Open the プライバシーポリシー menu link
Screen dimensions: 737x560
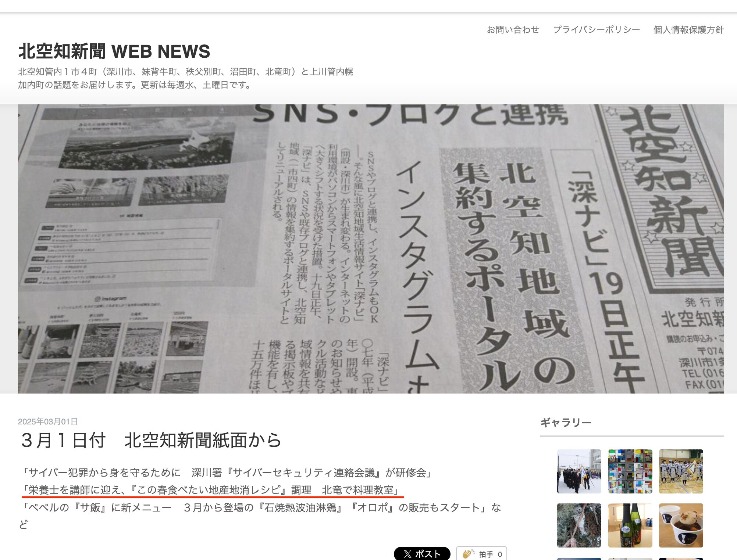click(x=596, y=30)
